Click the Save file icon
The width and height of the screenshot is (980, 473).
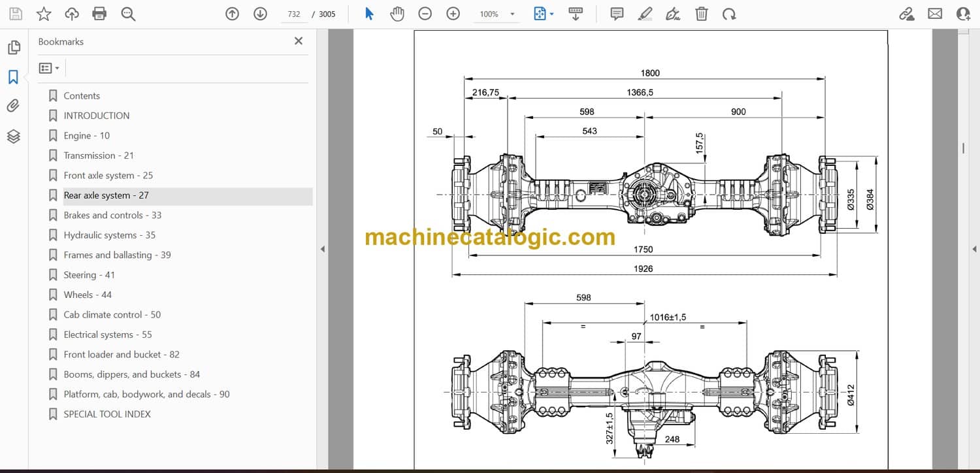tap(15, 14)
